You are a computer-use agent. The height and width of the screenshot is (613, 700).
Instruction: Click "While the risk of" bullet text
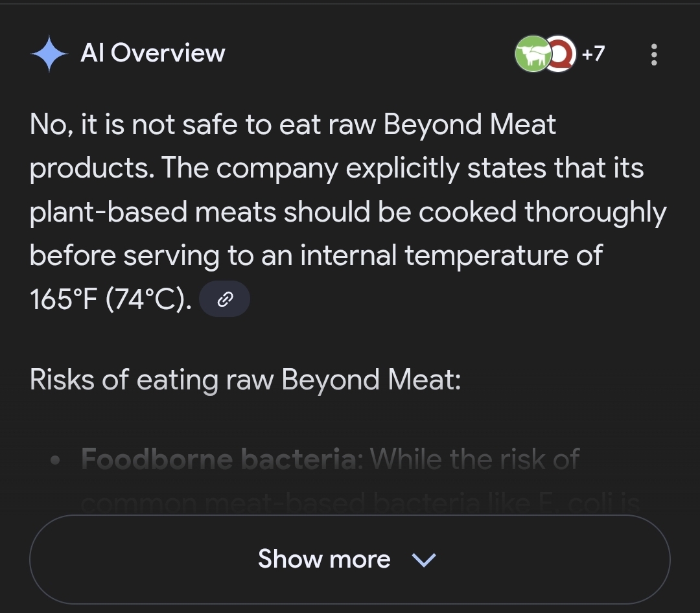point(474,459)
